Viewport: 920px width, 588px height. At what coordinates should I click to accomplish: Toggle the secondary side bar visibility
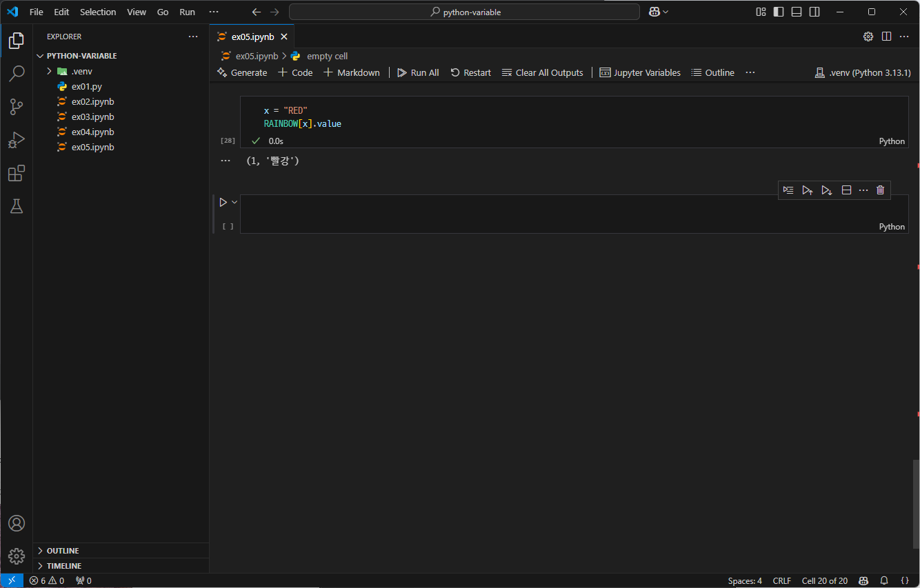coord(814,12)
